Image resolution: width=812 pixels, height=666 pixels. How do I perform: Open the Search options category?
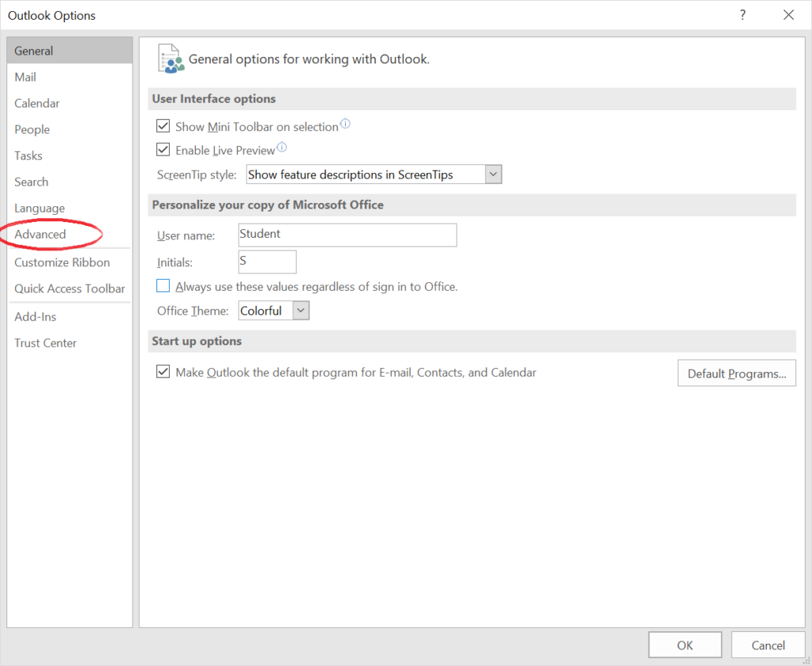(70, 182)
